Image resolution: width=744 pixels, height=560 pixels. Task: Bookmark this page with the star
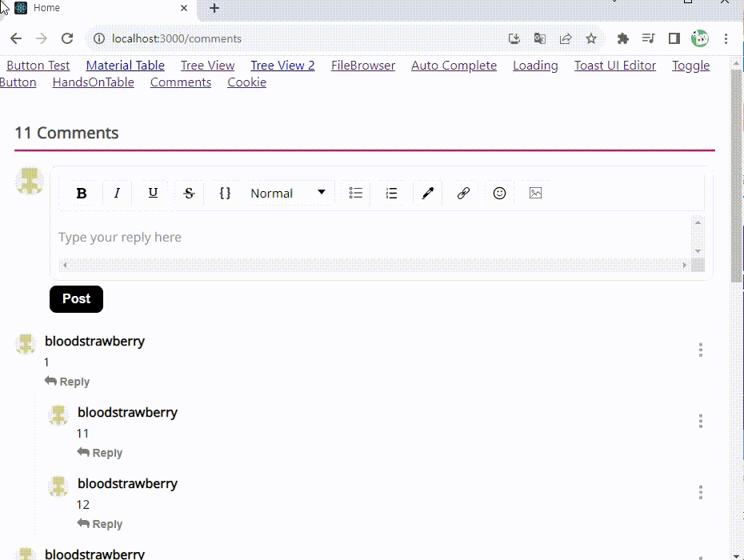point(591,38)
